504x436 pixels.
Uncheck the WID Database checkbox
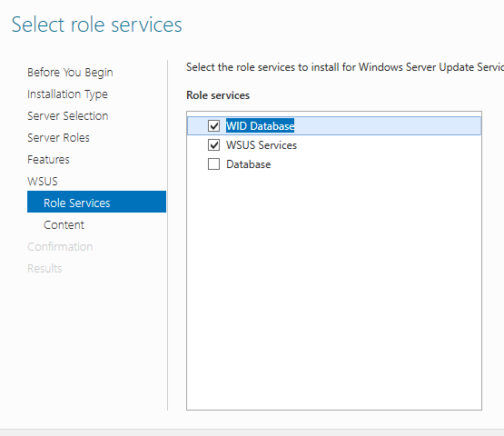click(213, 125)
